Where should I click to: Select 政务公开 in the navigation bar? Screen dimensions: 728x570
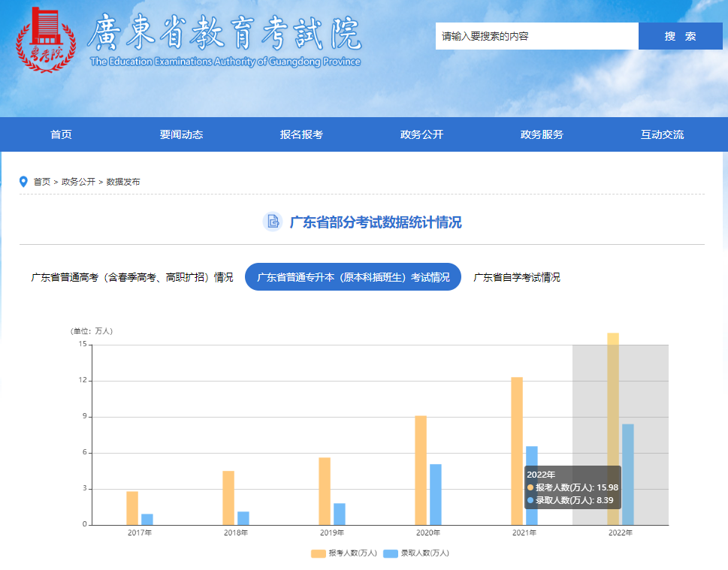[421, 134]
